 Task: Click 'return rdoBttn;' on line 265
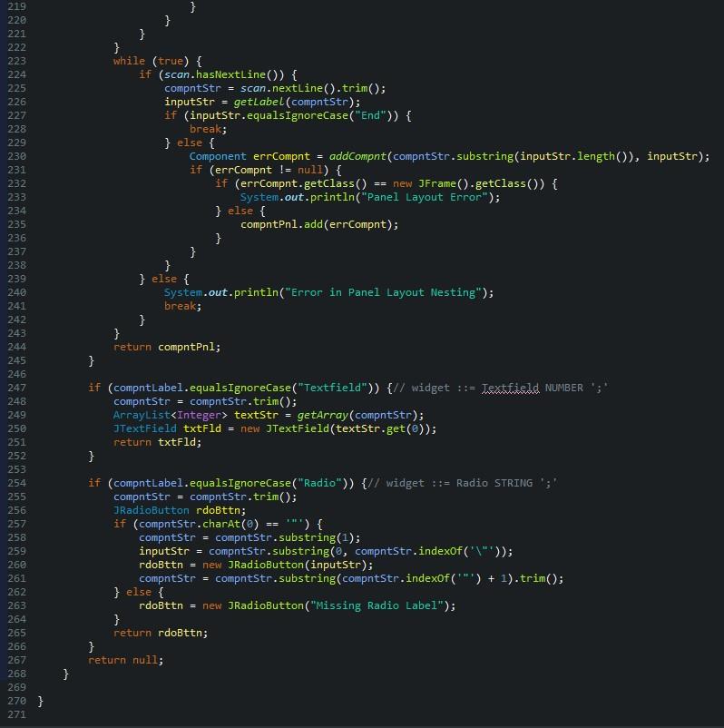pyautogui.click(x=161, y=633)
